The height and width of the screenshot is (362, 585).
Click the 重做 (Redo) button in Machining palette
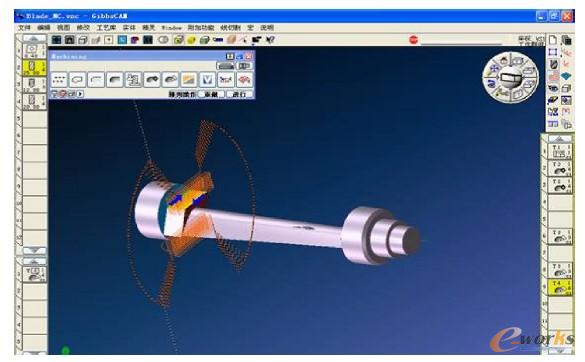[x=211, y=94]
